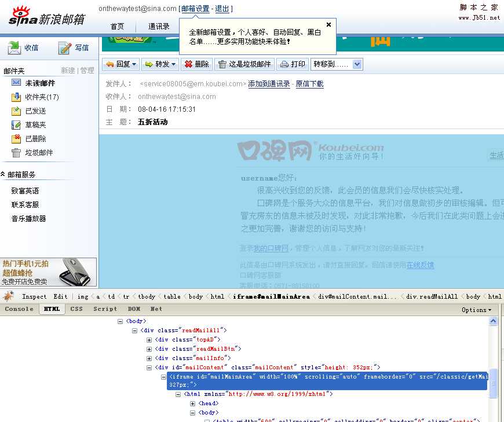Mark as spam with 这是垃圾邮件 button
Image resolution: width=504 pixels, height=422 pixels.
(x=244, y=64)
